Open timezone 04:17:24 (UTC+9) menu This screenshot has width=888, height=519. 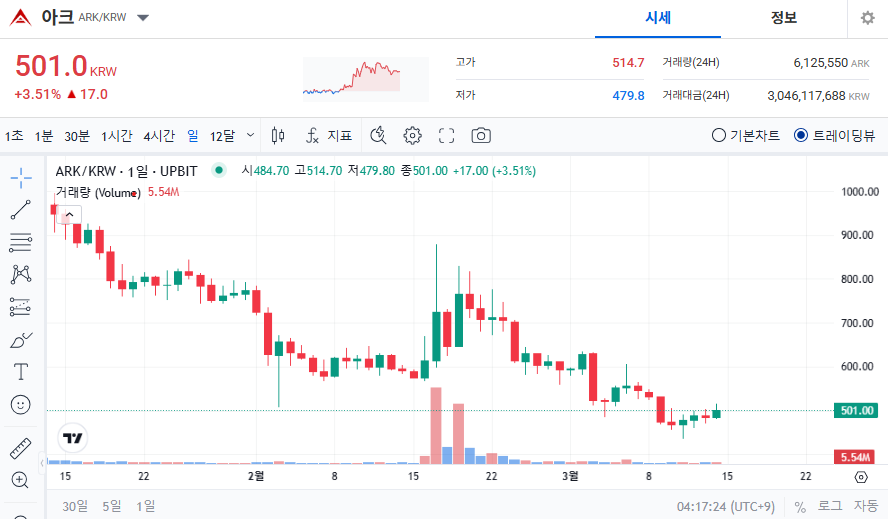coord(725,507)
